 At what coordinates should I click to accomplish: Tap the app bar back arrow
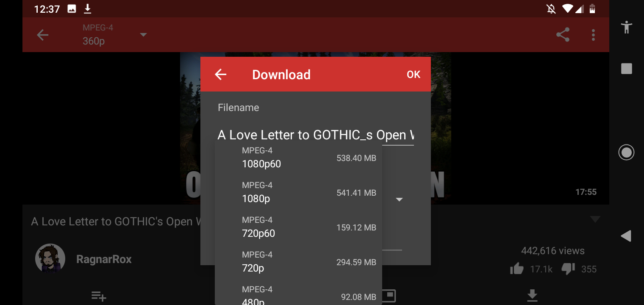[x=43, y=35]
